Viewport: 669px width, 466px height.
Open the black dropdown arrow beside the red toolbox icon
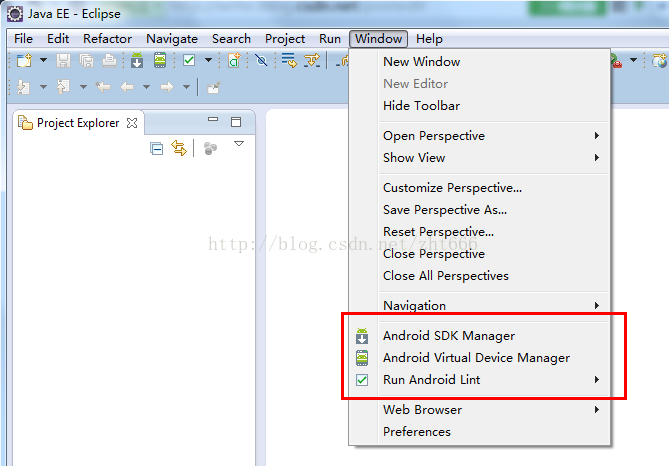tap(634, 60)
